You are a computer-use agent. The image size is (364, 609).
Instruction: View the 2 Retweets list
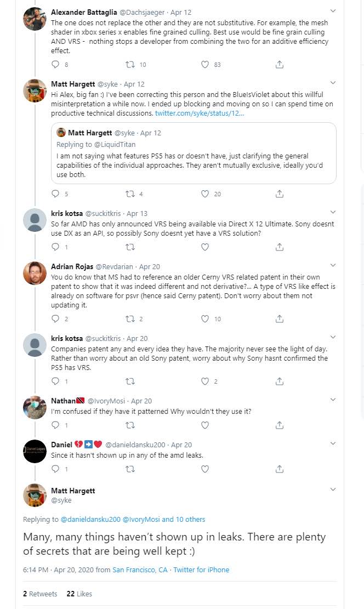(x=40, y=594)
